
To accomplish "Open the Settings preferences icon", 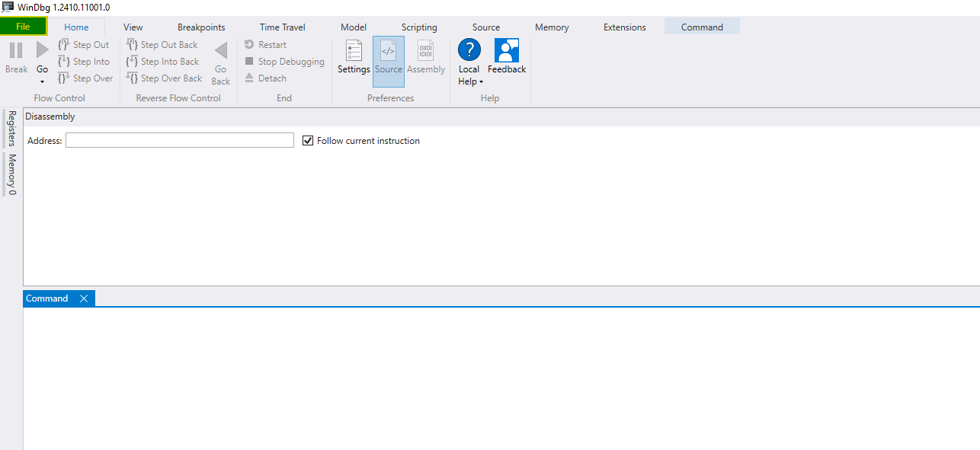I will 354,51.
